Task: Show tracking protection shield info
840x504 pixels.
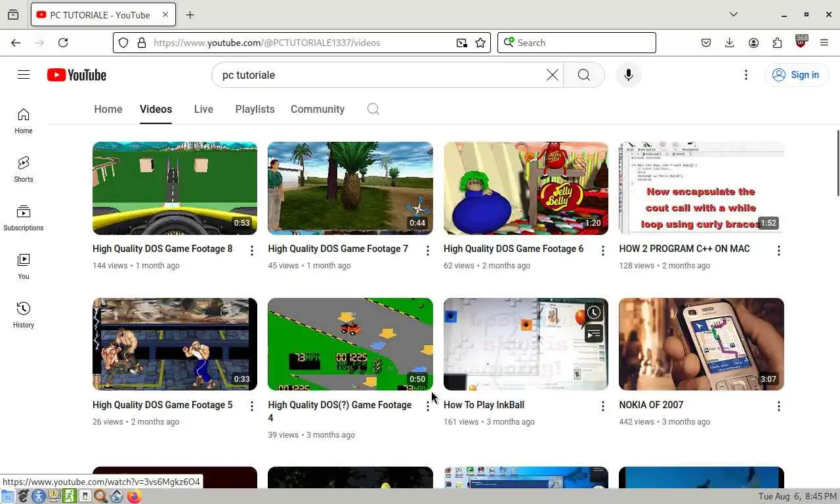Action: pos(123,43)
